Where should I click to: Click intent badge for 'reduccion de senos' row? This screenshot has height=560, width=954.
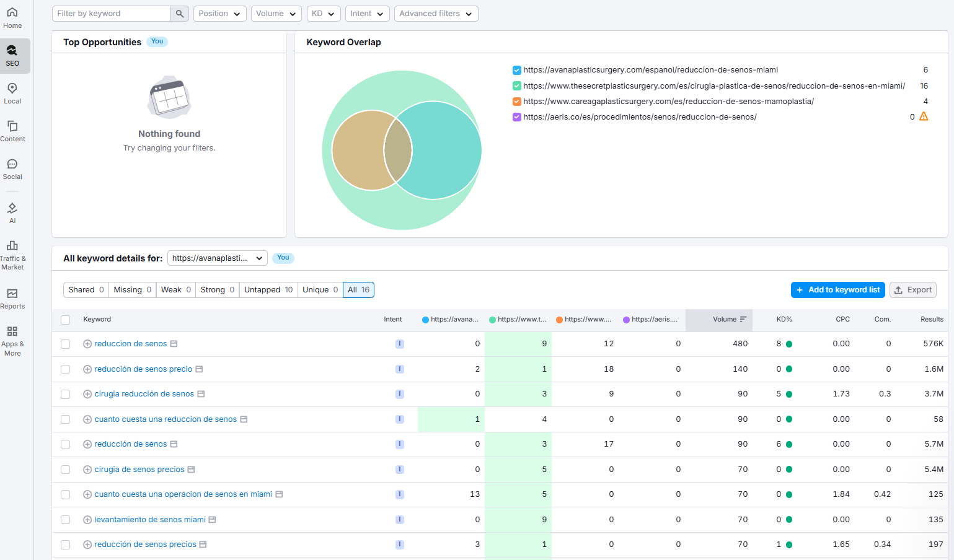400,344
